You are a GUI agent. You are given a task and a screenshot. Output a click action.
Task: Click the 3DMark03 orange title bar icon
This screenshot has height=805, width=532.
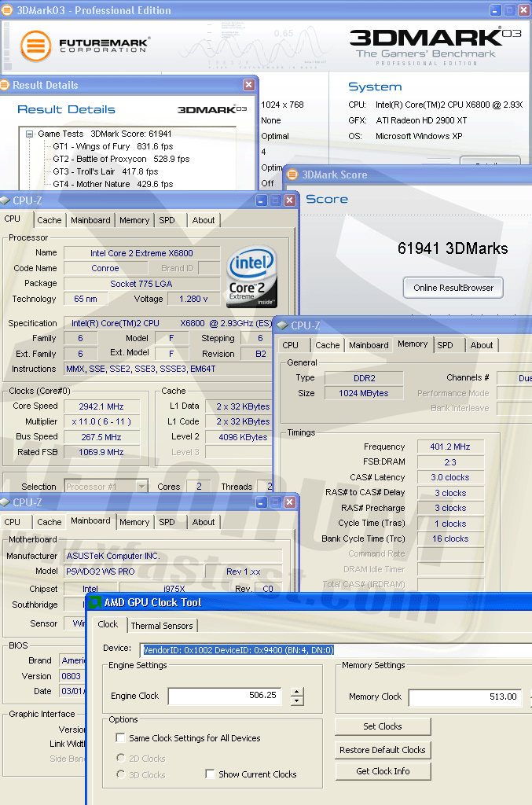(x=6, y=10)
